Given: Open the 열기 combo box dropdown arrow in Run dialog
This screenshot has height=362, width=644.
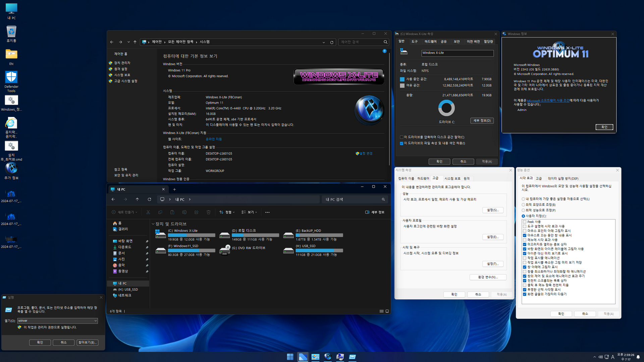Looking at the screenshot, I should (95, 321).
